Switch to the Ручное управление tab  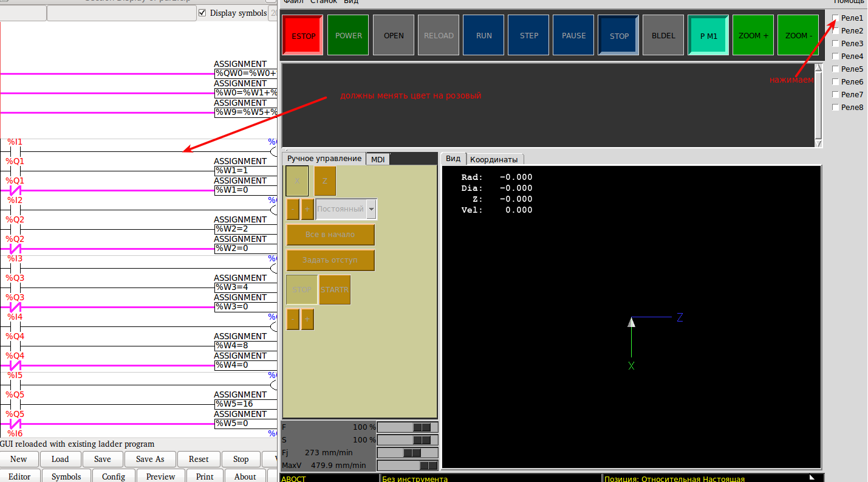point(324,159)
